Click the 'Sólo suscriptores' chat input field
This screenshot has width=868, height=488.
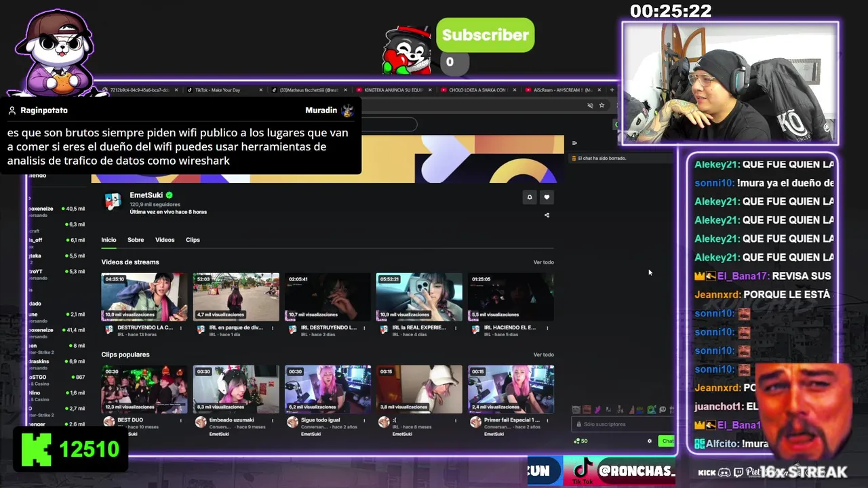click(623, 424)
